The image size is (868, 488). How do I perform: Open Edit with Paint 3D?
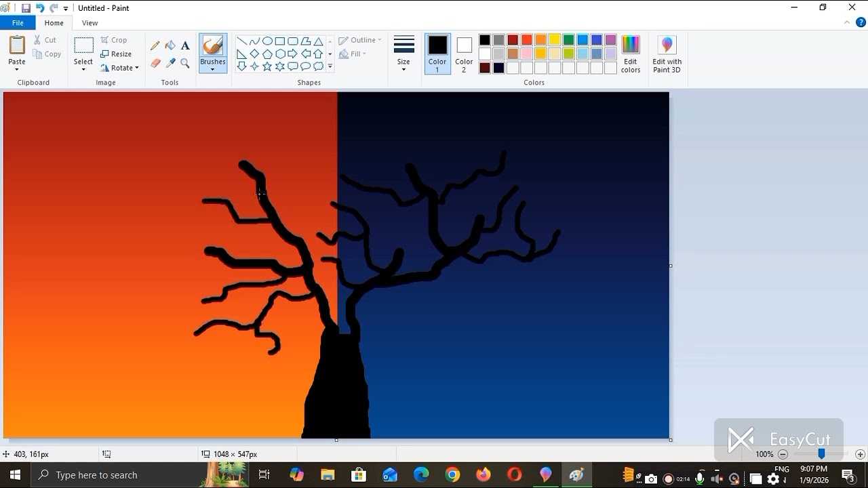pos(667,54)
